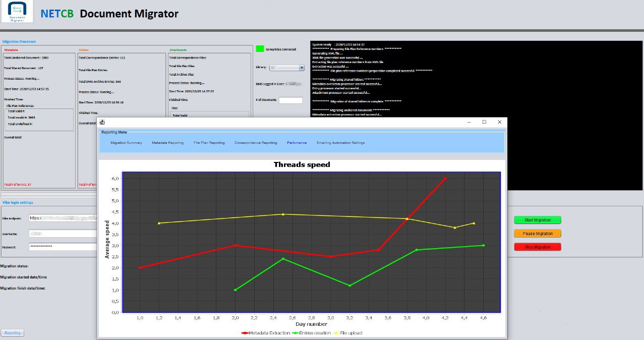Click the Reporting button at the bottom left

point(13,333)
